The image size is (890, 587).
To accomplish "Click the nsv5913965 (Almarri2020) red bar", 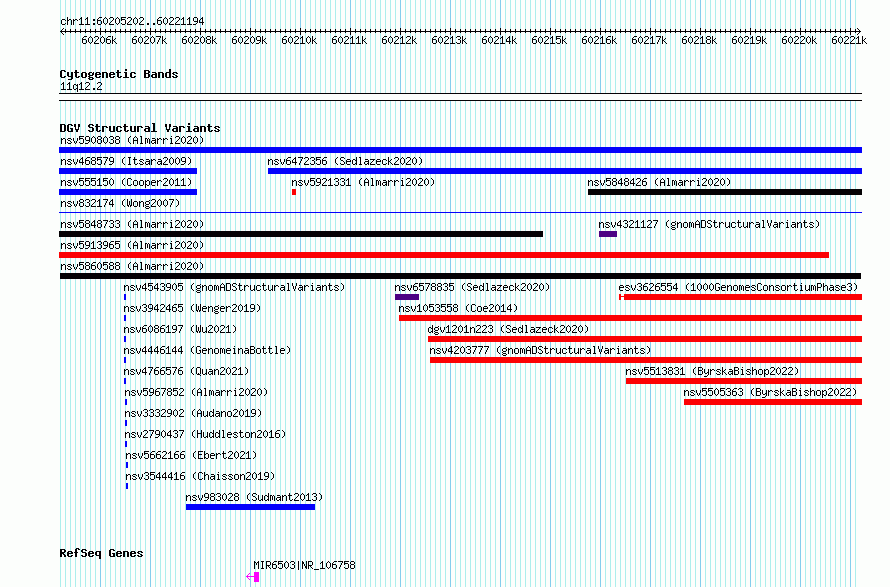I will 444,255.
